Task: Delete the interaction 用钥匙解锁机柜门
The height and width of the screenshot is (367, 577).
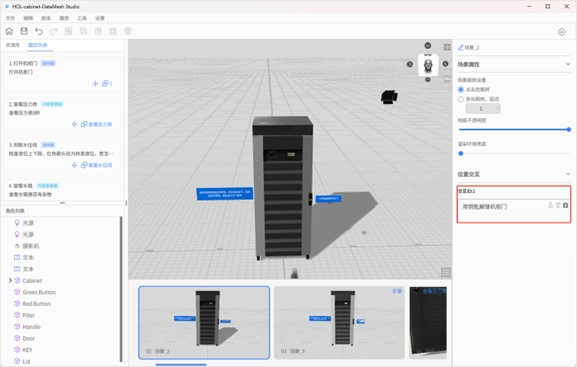Action: tap(566, 205)
